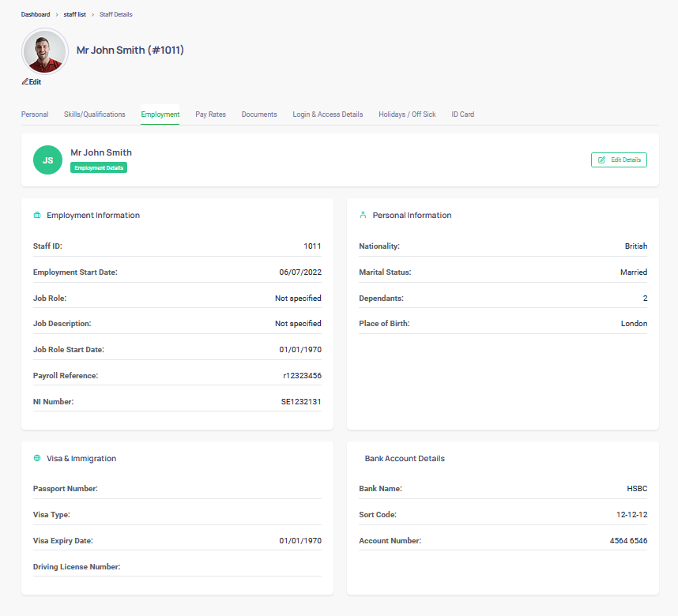The image size is (678, 616).
Task: Click the person icon beside Personal Information
Action: [363, 215]
